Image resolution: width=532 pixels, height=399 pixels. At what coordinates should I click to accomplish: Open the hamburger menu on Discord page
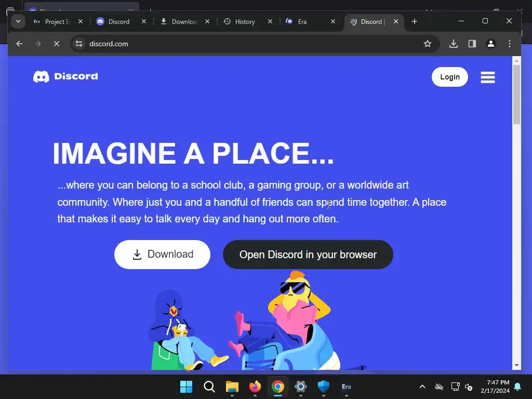(x=487, y=77)
